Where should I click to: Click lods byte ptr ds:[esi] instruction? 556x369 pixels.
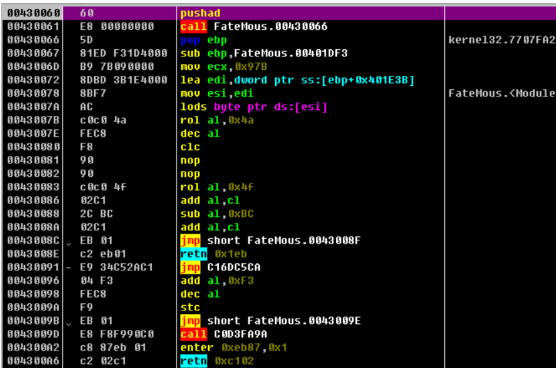tap(254, 107)
